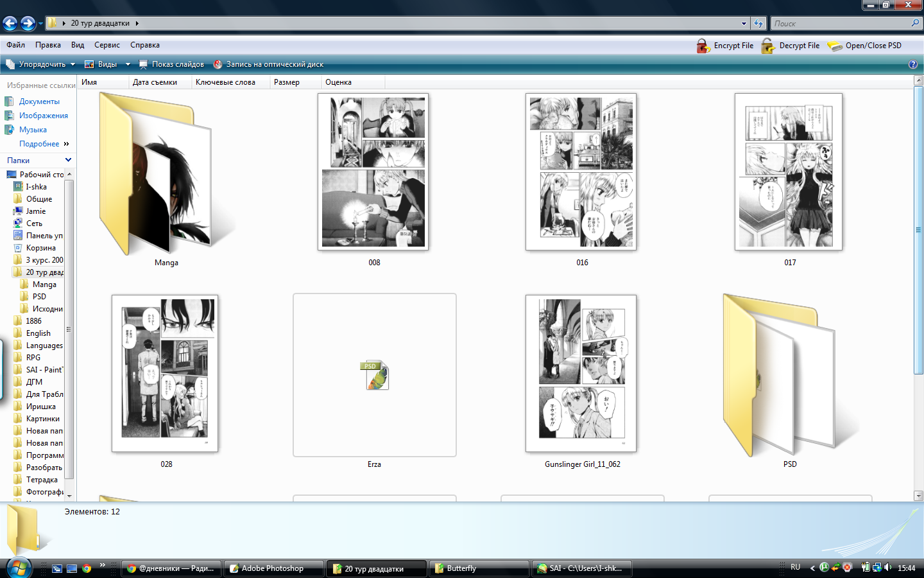Viewport: 924px width, 578px height.
Task: Open the Виды dropdown arrow
Action: (128, 64)
